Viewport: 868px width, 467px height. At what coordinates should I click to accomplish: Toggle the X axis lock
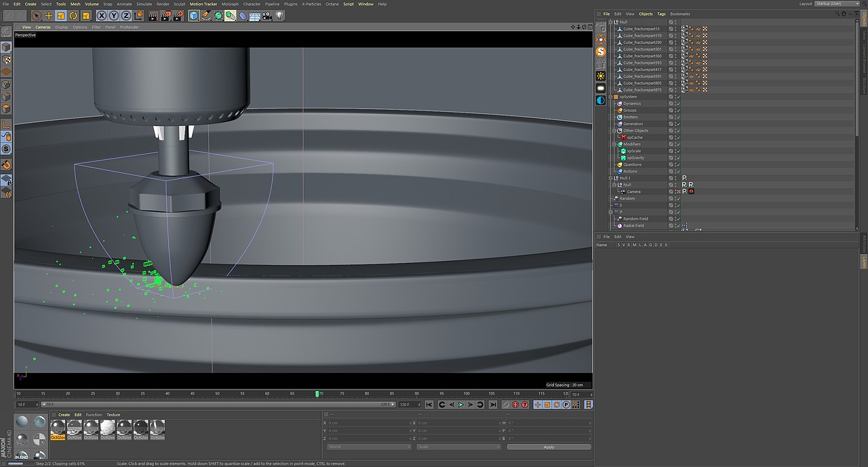coord(102,16)
